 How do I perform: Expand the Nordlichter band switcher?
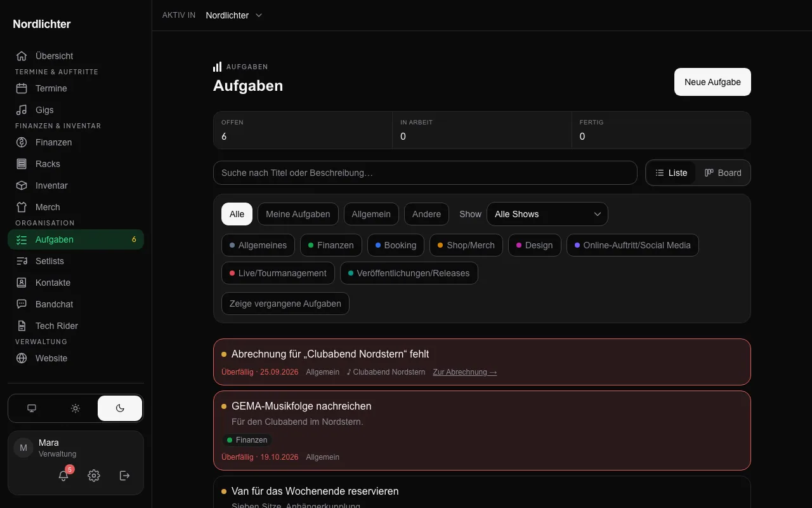click(x=234, y=15)
